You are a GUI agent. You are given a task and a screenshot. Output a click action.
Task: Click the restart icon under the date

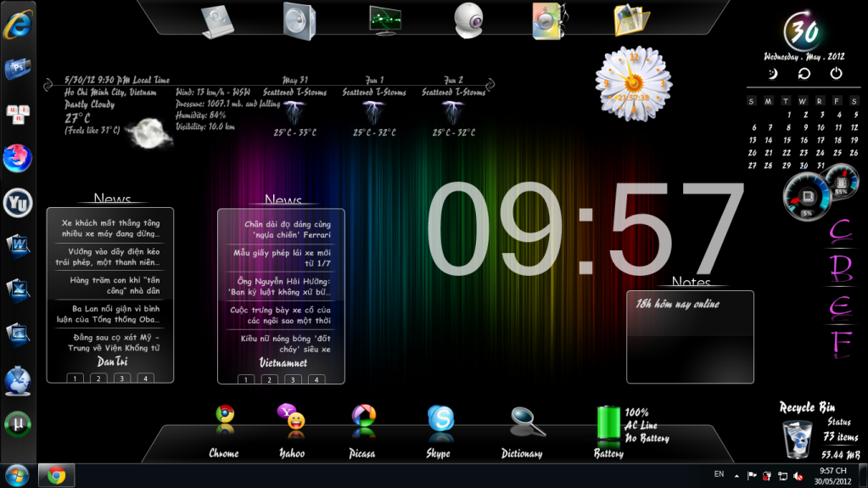(x=804, y=74)
